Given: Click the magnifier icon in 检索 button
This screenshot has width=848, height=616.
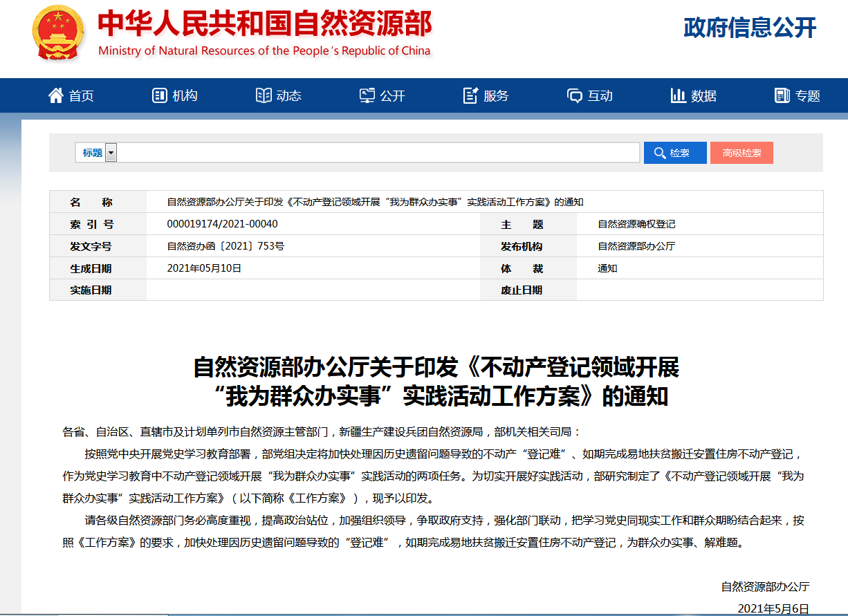Looking at the screenshot, I should pyautogui.click(x=661, y=153).
